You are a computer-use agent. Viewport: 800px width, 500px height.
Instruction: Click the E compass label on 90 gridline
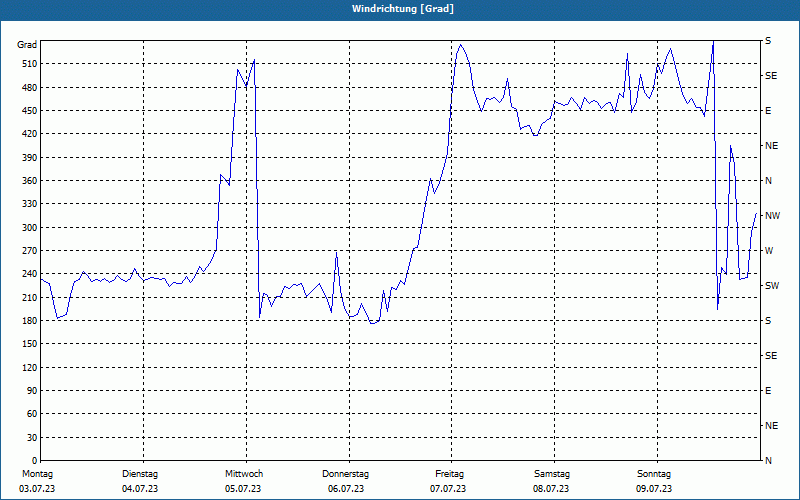point(768,391)
